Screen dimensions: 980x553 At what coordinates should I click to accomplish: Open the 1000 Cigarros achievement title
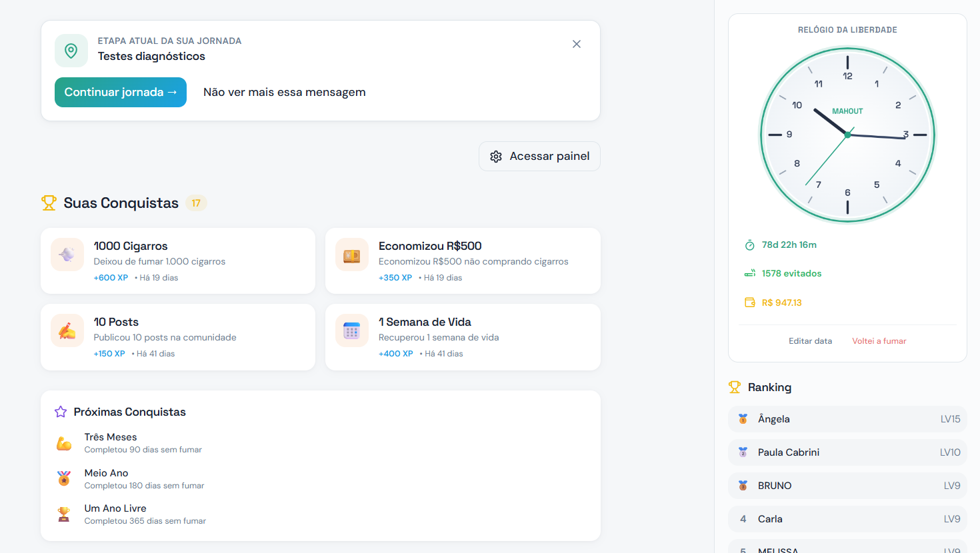tap(131, 246)
